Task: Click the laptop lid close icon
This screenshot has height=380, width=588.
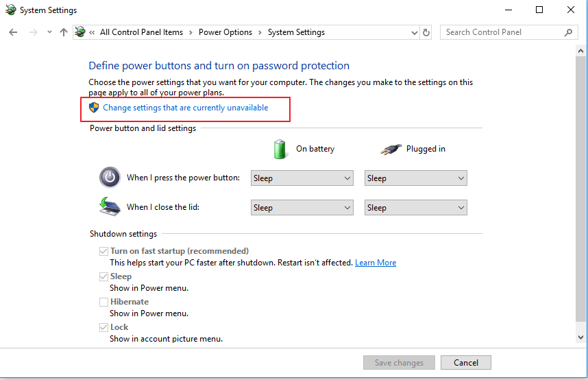Action: pos(110,206)
